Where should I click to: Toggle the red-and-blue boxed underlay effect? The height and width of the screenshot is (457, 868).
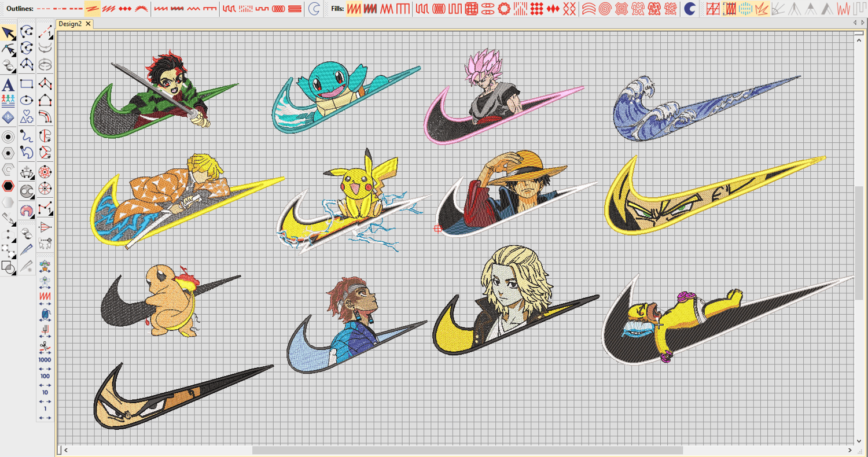pyautogui.click(x=729, y=9)
